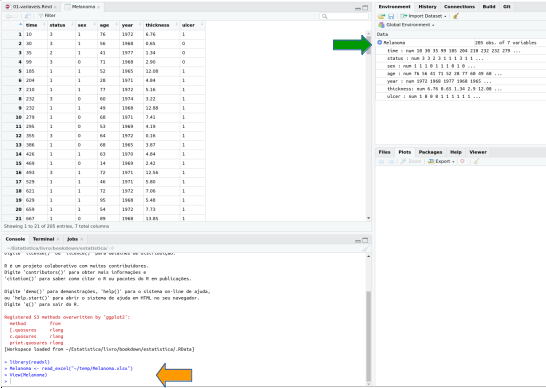Switch to the Help tab
546x388 pixels.
[x=456, y=152]
